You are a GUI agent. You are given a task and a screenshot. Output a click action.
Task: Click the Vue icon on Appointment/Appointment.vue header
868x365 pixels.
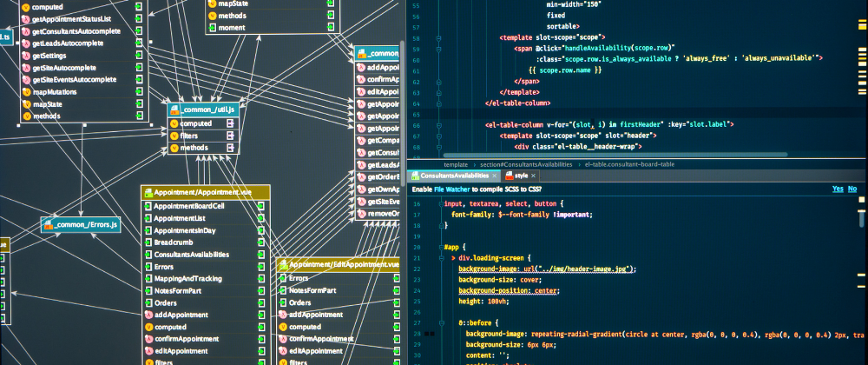pyautogui.click(x=148, y=193)
